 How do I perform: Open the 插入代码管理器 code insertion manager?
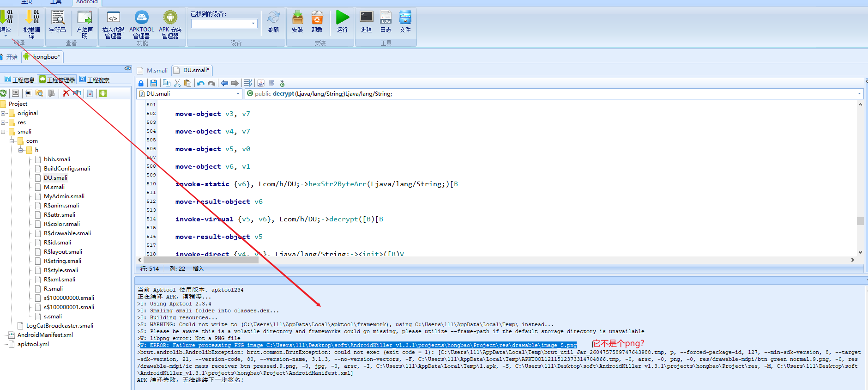(x=113, y=24)
